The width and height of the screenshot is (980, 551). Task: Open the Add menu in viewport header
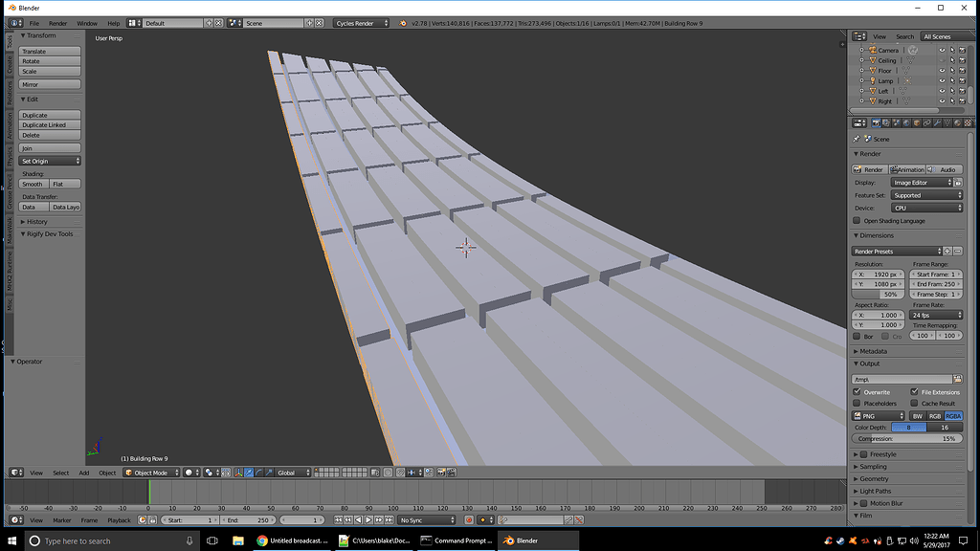click(x=84, y=473)
